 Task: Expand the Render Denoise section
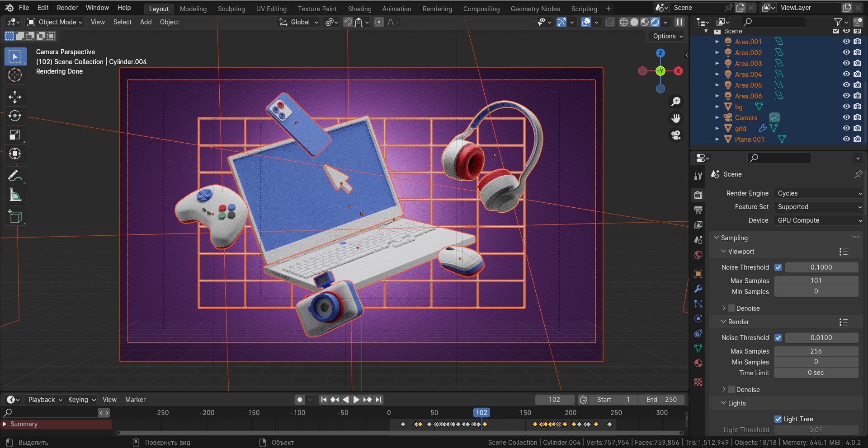pos(724,389)
